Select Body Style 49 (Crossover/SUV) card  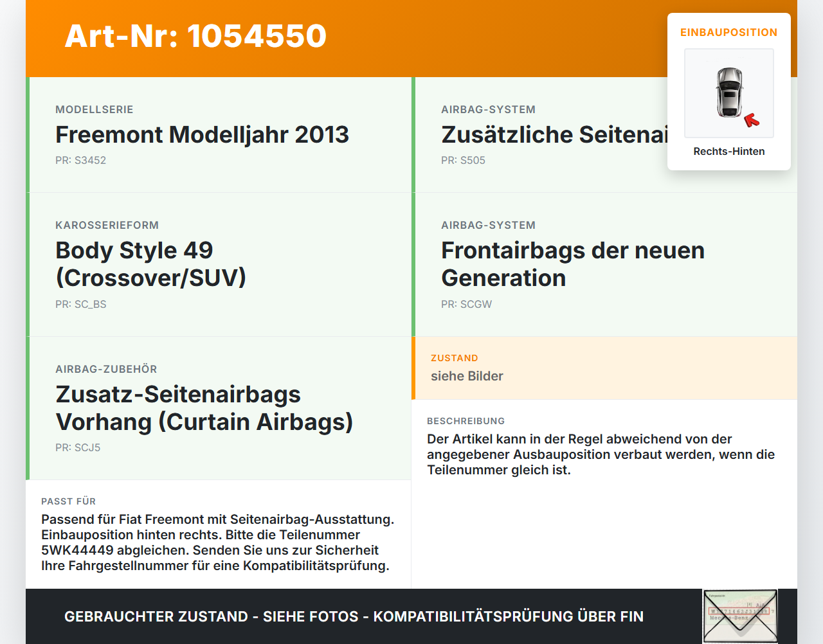219,265
